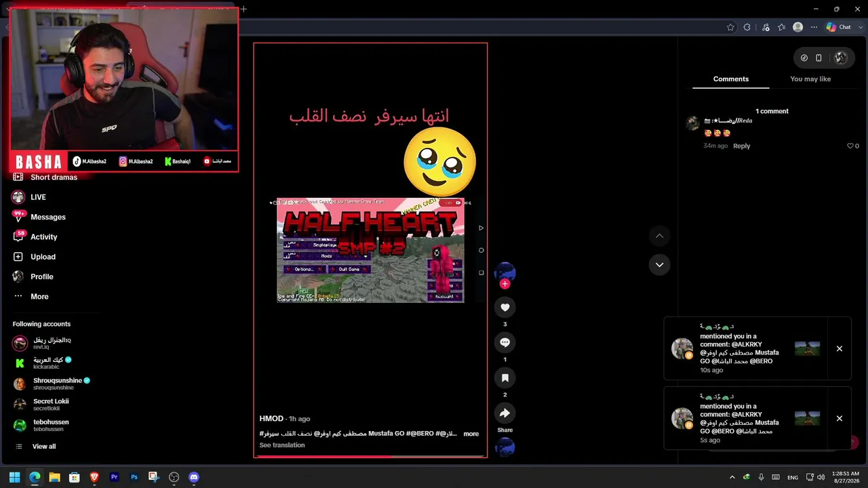Screen dimensions: 868x488
Task: Launch Brave browser from the taskbar
Action: pyautogui.click(x=94, y=477)
